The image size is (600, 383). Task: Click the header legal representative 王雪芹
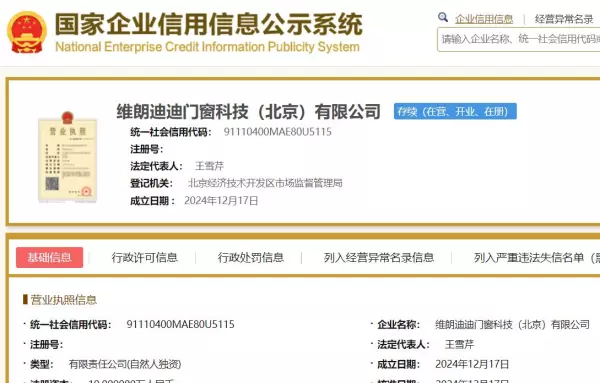209,166
